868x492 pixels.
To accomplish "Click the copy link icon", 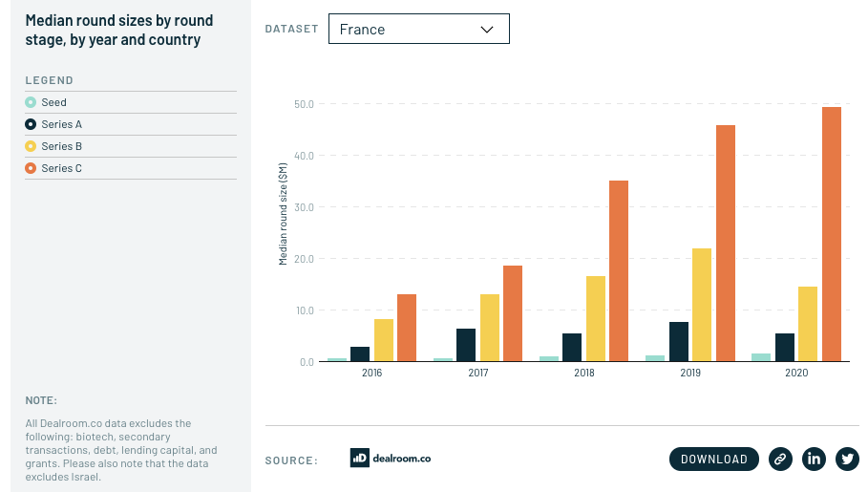I will coord(780,460).
